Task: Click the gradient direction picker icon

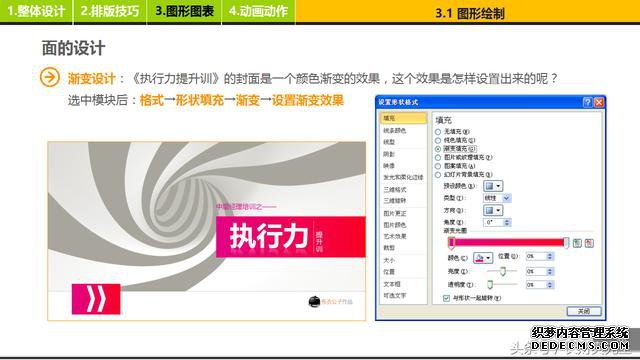Action: point(493,210)
